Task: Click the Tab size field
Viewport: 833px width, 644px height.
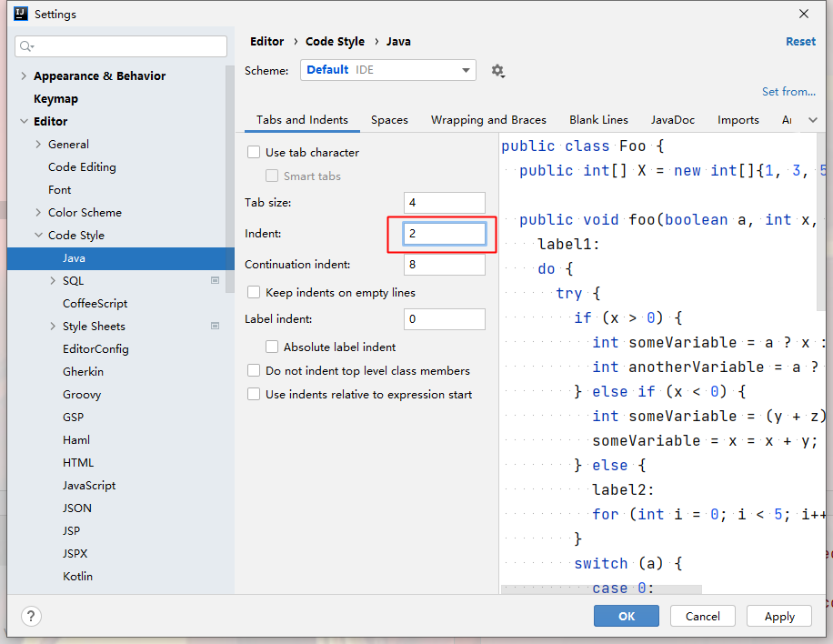Action: pos(444,203)
